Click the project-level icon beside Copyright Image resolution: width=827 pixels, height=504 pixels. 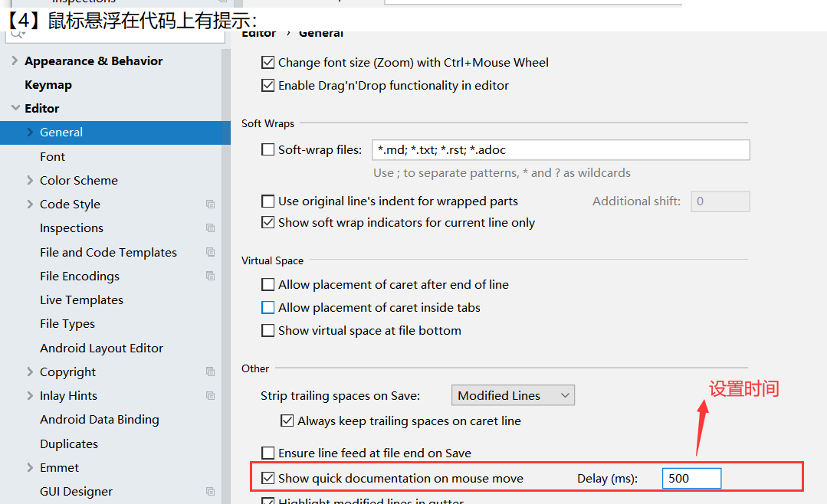coord(210,372)
